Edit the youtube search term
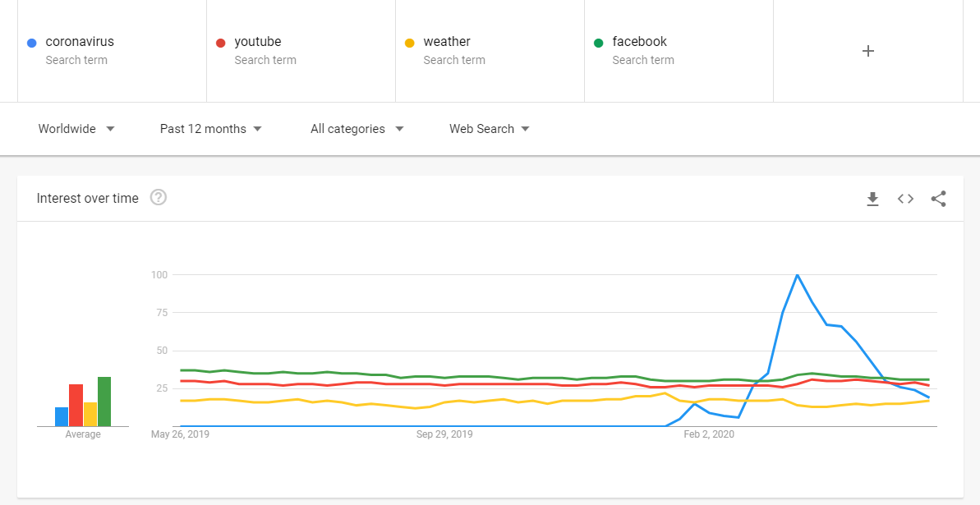The height and width of the screenshot is (505, 980). (x=258, y=42)
